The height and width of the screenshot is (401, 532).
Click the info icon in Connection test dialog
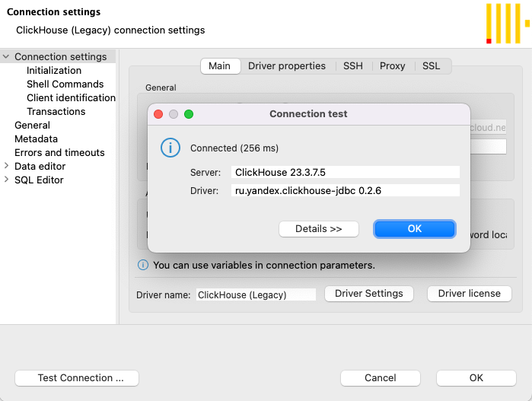pos(170,148)
